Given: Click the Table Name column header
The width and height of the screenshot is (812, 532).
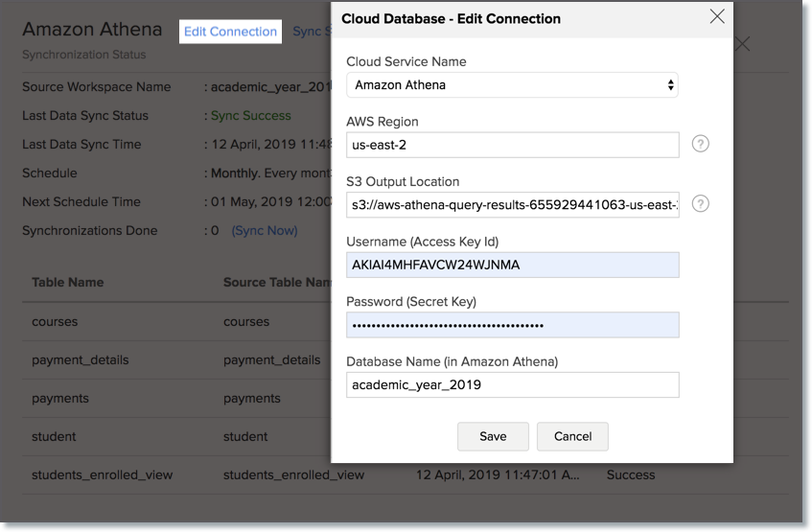Looking at the screenshot, I should click(67, 283).
